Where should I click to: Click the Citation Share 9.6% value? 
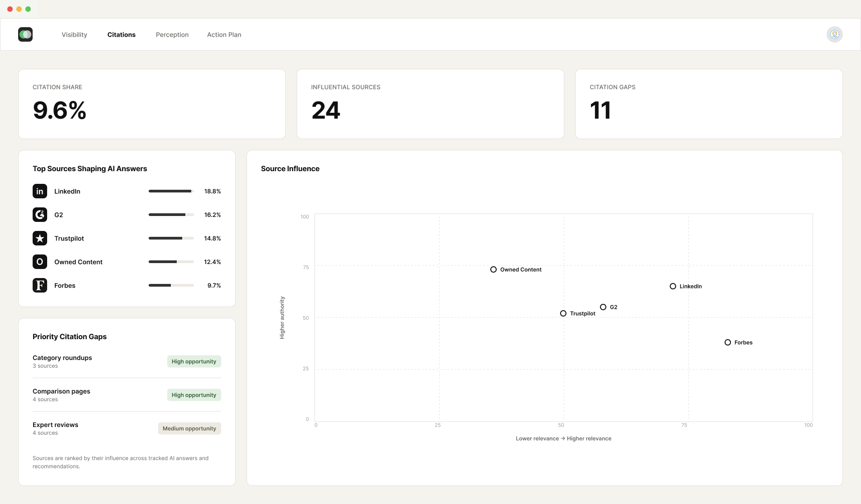coord(59,110)
